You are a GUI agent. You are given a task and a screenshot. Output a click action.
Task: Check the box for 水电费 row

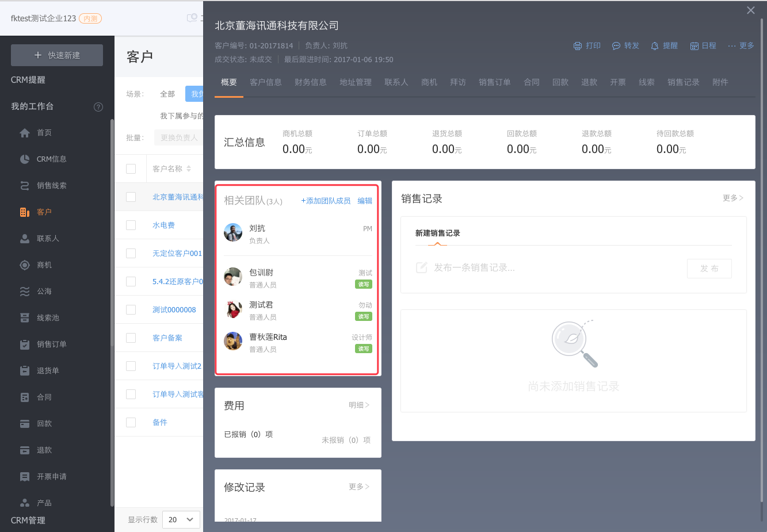tap(131, 225)
